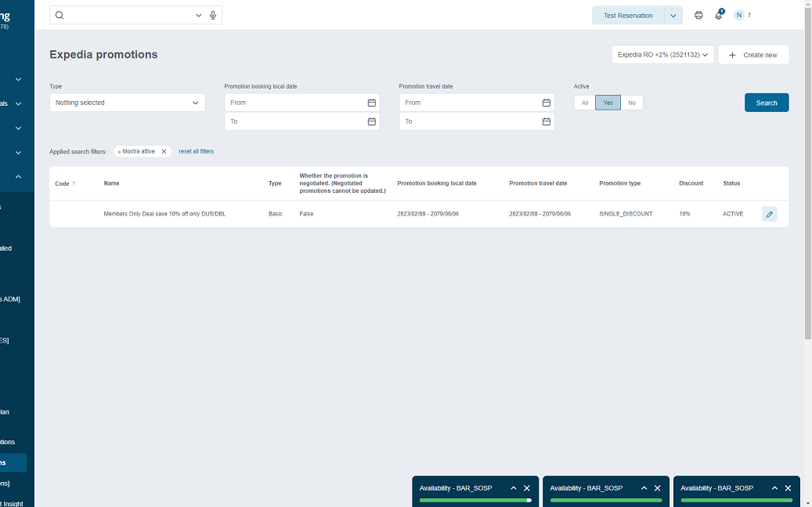Close the second Availability - BAR_SOSP panel
Viewport: 812px width, 507px height.
[x=657, y=488]
